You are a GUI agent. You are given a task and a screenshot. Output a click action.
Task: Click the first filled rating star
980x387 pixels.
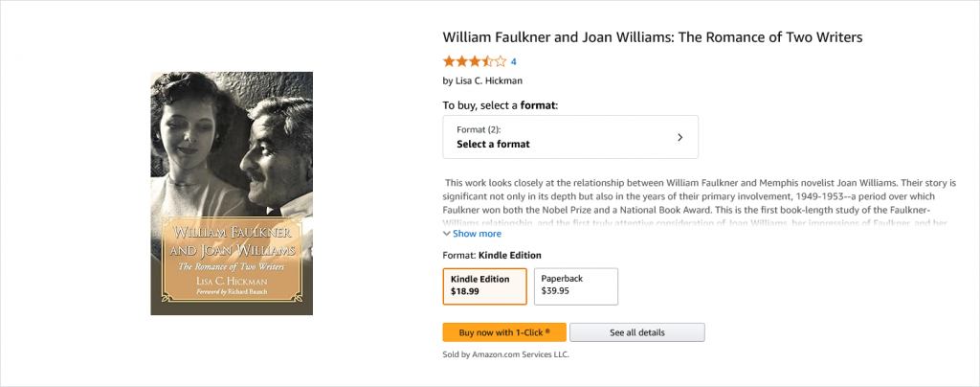[x=448, y=61]
